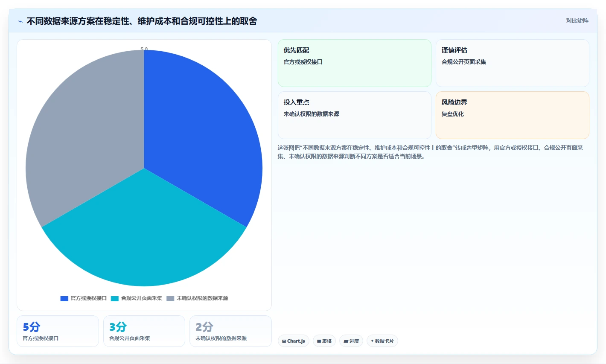
Task: Click the 官方或授权接口 legend label
Action: pyautogui.click(x=89, y=298)
